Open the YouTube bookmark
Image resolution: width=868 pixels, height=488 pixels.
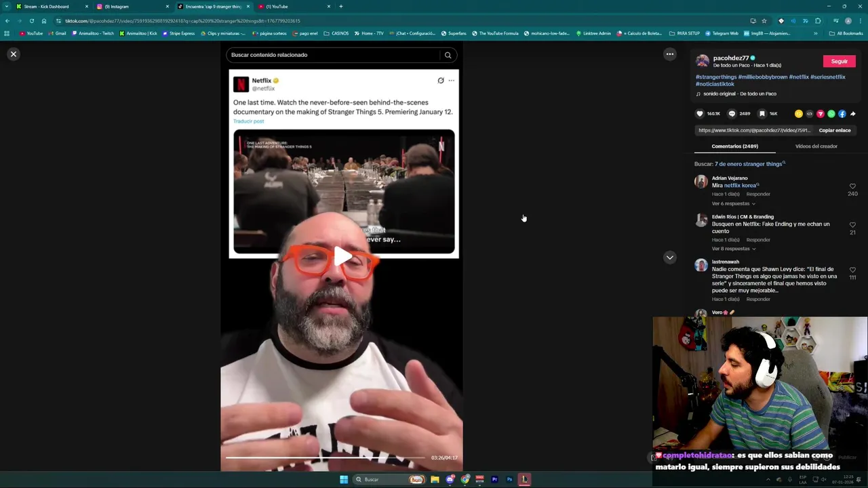(31, 33)
